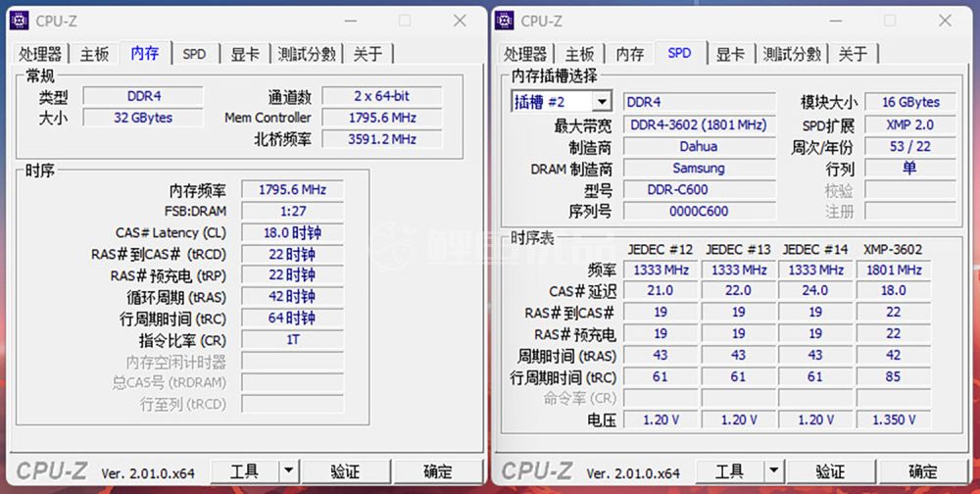Click the XMP-3602 voltage cell 1.350 V

pyautogui.click(x=894, y=420)
